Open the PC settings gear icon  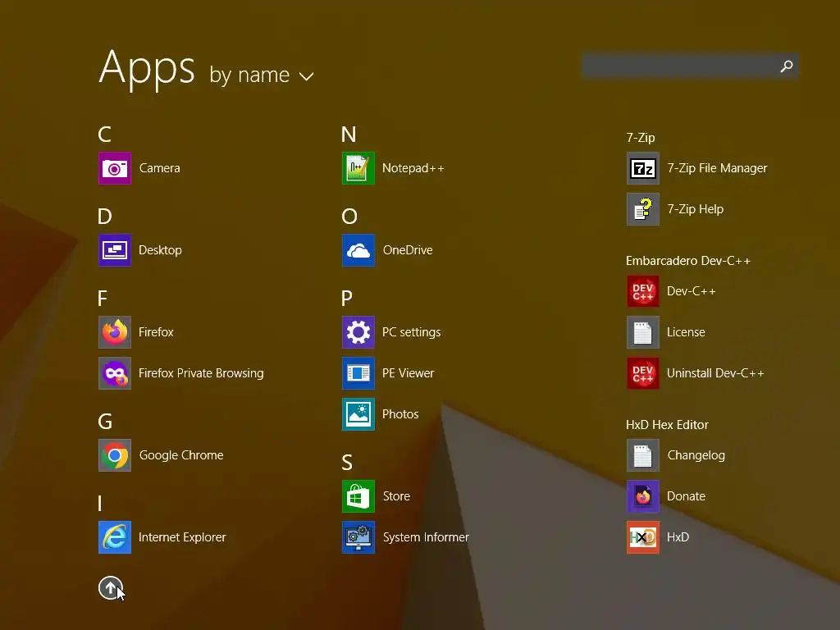point(358,332)
